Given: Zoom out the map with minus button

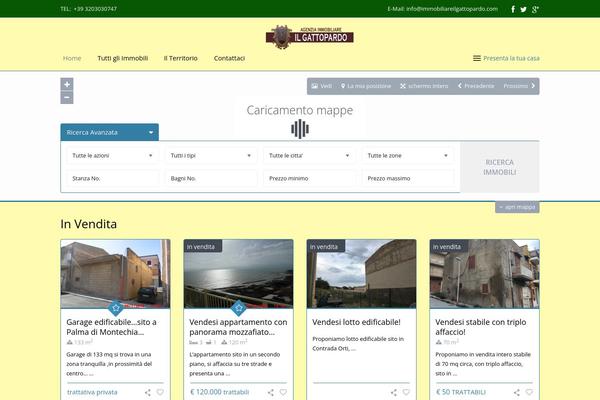Looking at the screenshot, I should coord(67,98).
